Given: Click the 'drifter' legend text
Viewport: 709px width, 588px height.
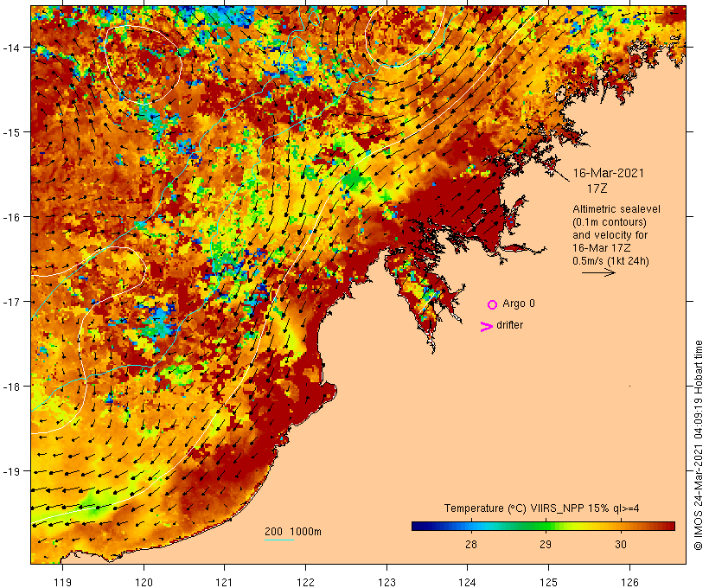Looking at the screenshot, I should [x=509, y=325].
